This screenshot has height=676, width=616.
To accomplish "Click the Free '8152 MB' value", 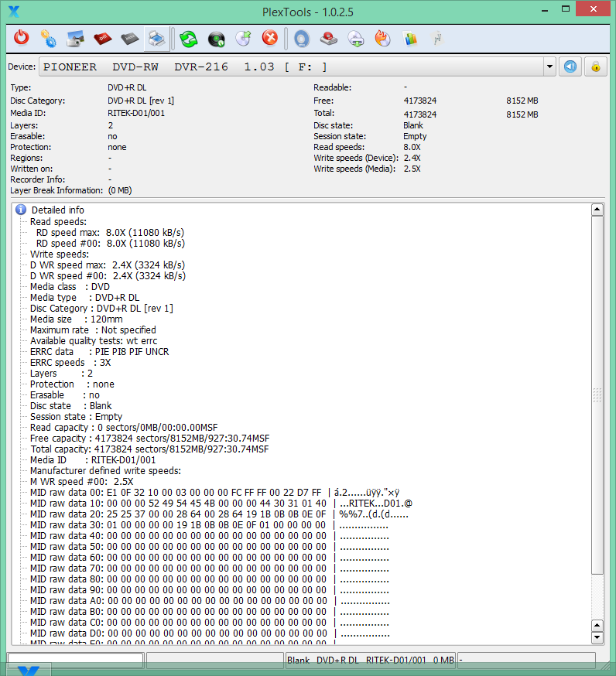I will pyautogui.click(x=522, y=101).
